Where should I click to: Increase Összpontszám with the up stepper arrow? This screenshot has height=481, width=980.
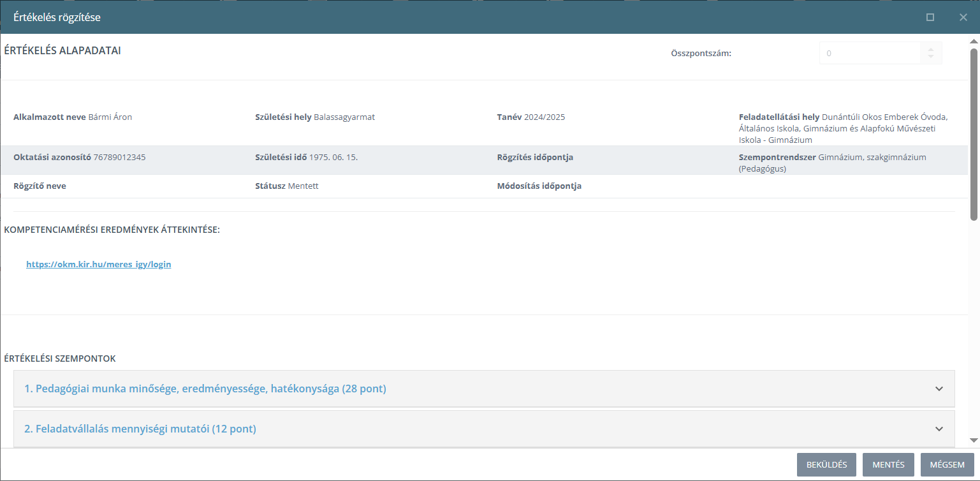coord(931,50)
